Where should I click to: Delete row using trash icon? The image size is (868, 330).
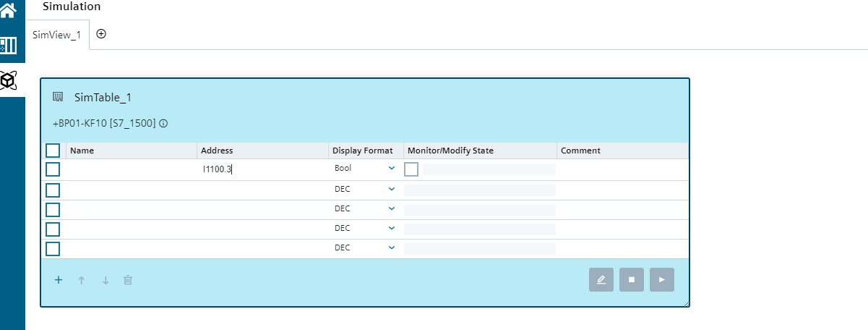tap(128, 280)
